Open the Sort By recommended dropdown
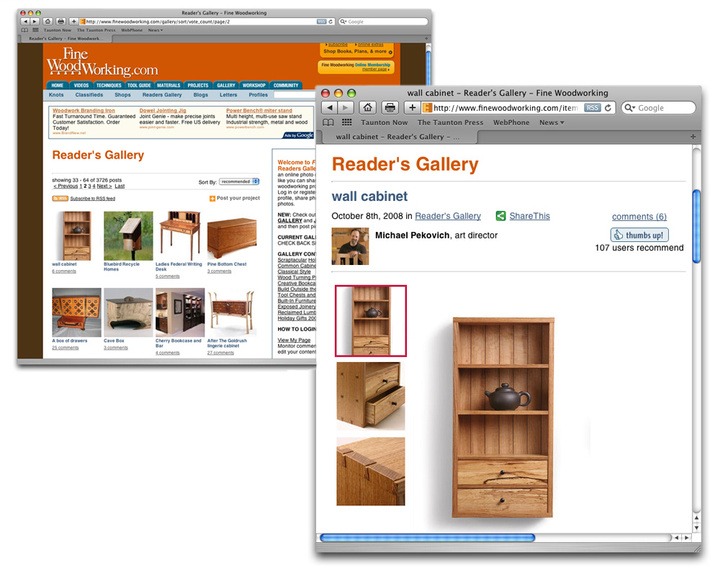Image resolution: width=728 pixels, height=576 pixels. click(x=239, y=181)
